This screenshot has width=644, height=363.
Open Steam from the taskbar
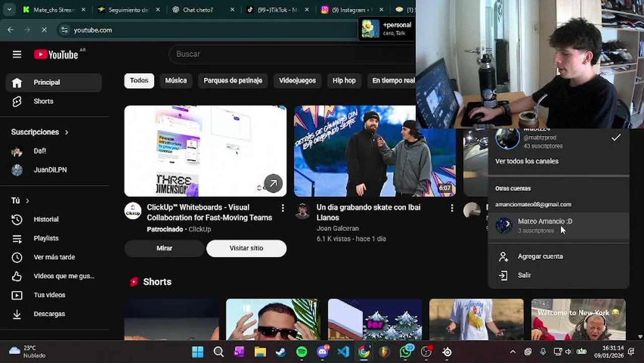(281, 352)
